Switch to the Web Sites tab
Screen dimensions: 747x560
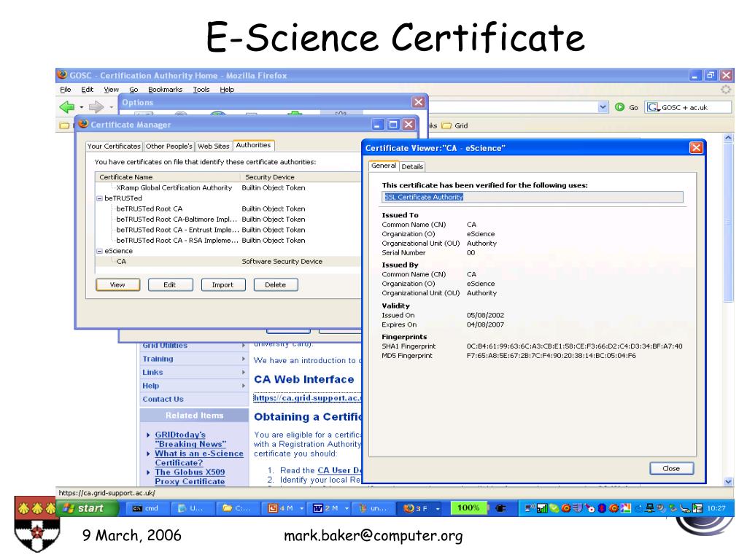[x=214, y=146]
